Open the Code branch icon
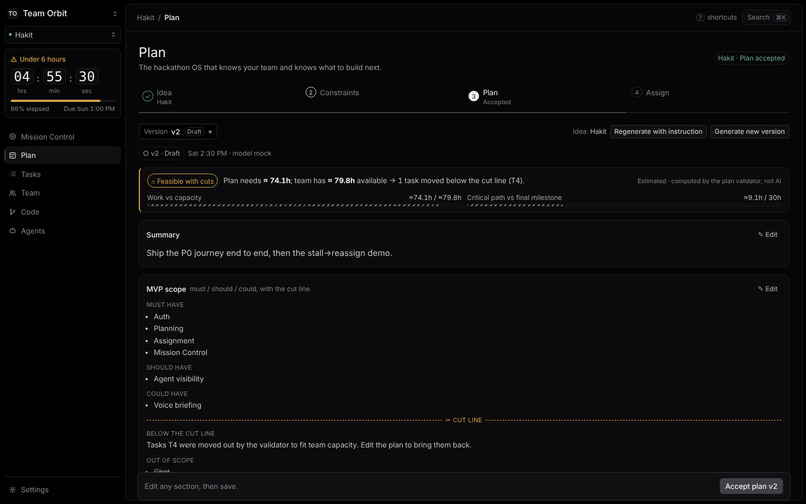The width and height of the screenshot is (806, 504). pos(12,212)
